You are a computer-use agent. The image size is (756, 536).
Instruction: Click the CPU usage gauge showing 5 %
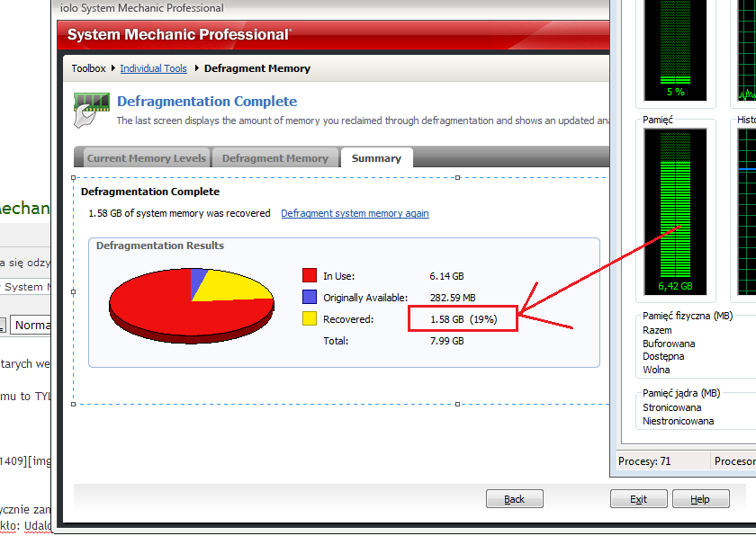tap(675, 49)
